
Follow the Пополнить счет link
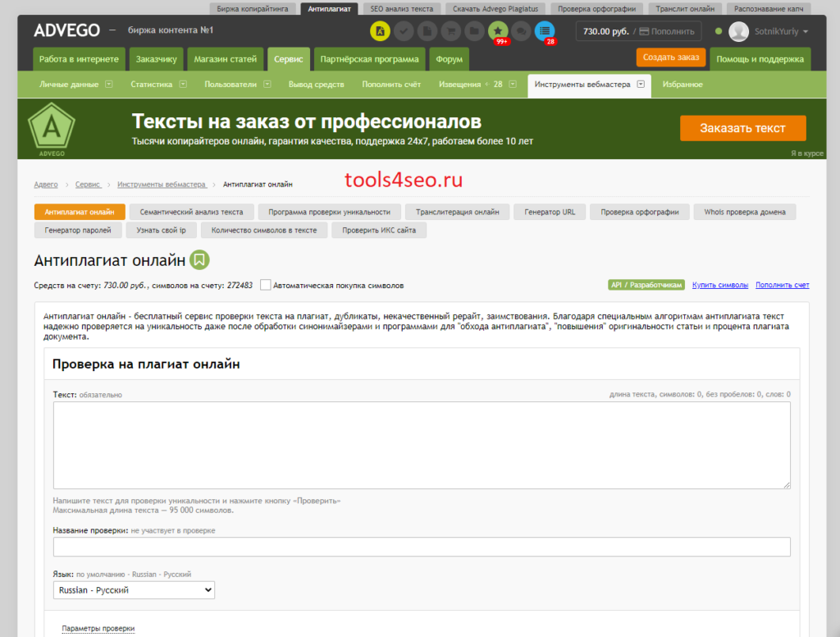point(782,285)
